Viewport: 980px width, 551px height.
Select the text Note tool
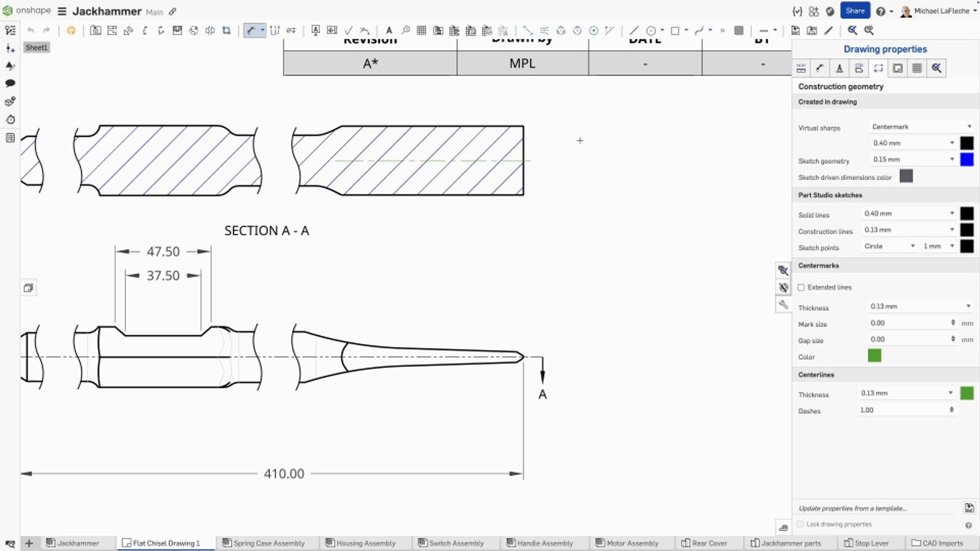(x=389, y=30)
